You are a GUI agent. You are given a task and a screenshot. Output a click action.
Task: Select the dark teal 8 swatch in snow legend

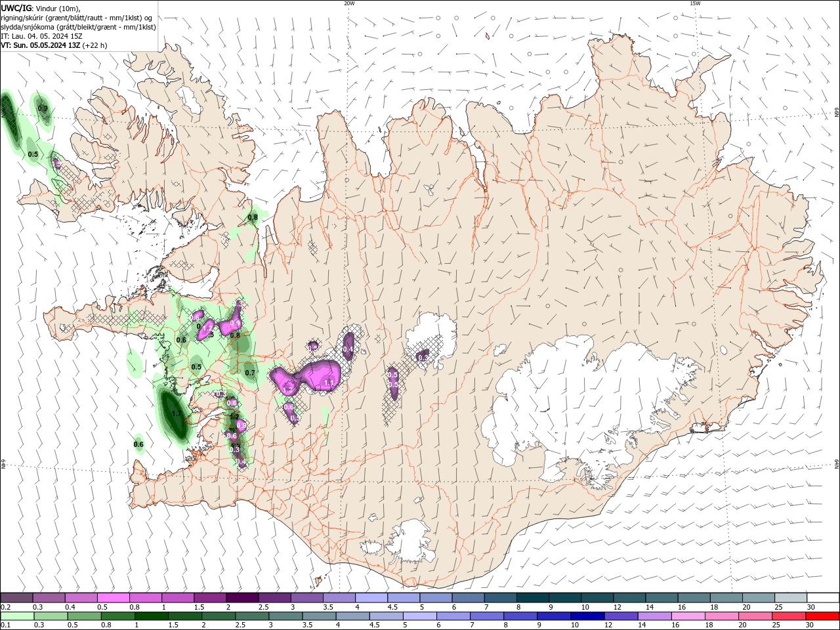[x=533, y=598]
